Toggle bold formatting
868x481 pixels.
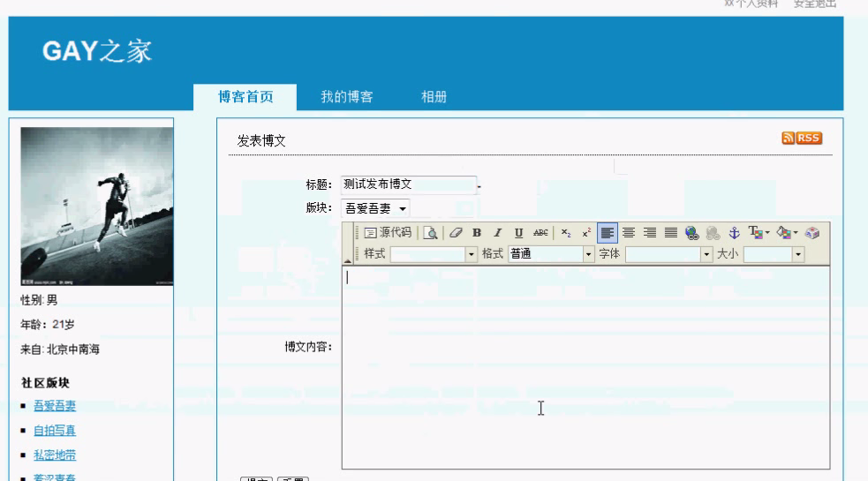coord(477,232)
